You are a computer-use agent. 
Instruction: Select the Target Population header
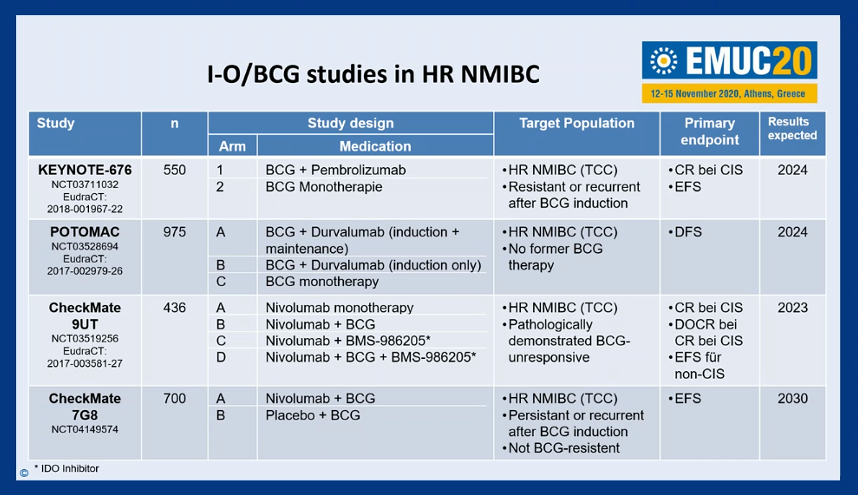577,123
